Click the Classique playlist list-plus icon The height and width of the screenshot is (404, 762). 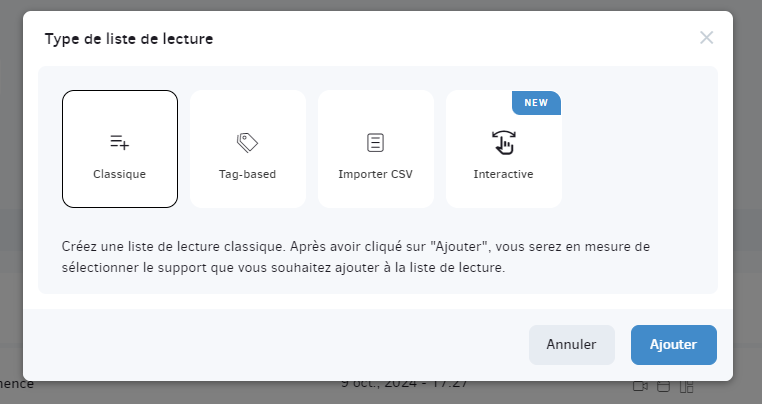(x=120, y=142)
